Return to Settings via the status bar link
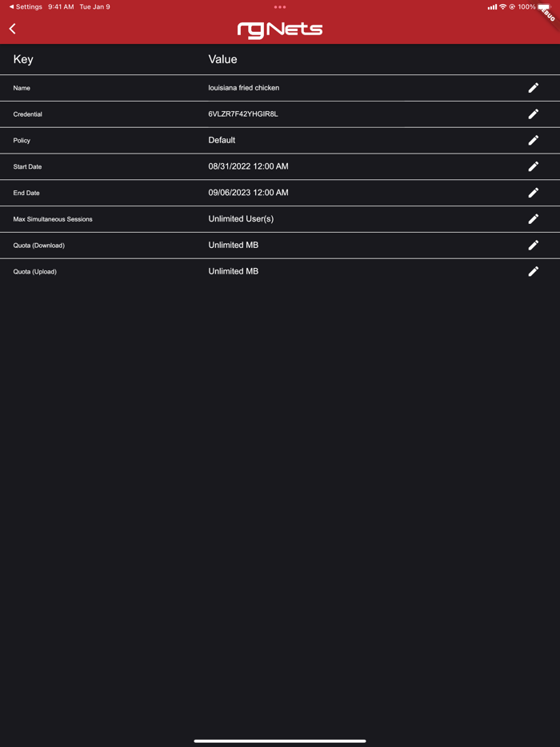 [23, 6]
